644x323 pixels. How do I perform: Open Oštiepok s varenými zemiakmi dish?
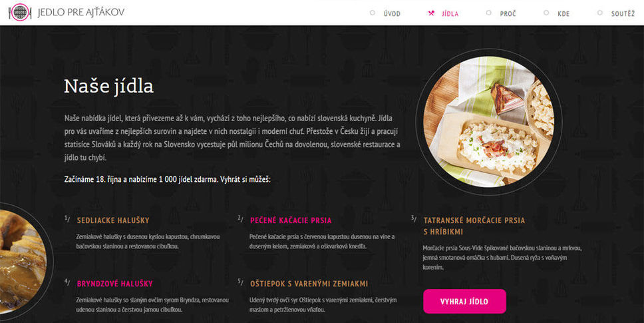tap(309, 284)
